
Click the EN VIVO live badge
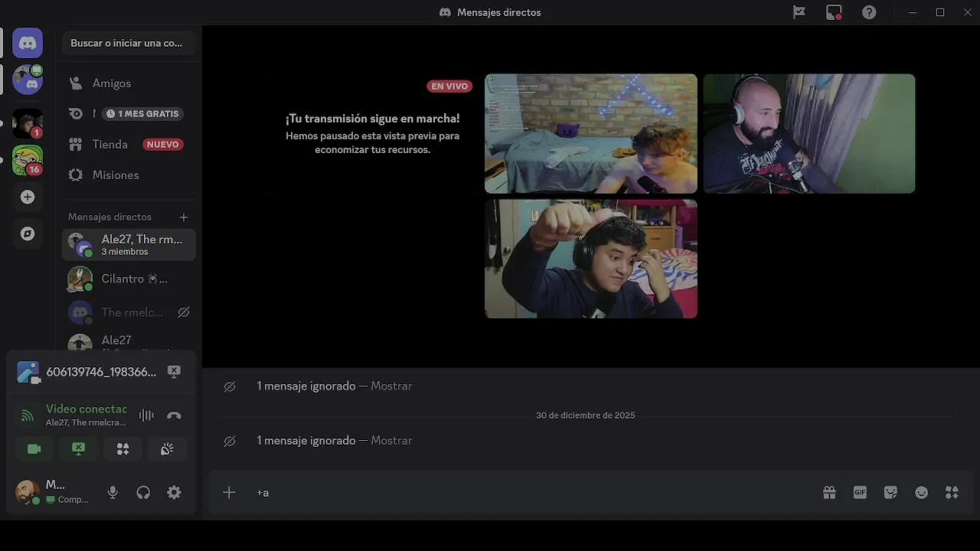(x=449, y=86)
